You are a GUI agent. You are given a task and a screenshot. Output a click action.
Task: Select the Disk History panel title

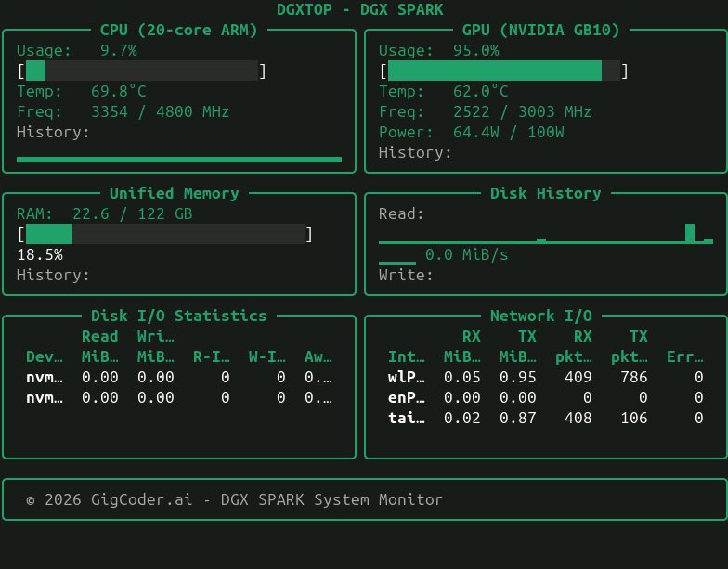click(546, 193)
